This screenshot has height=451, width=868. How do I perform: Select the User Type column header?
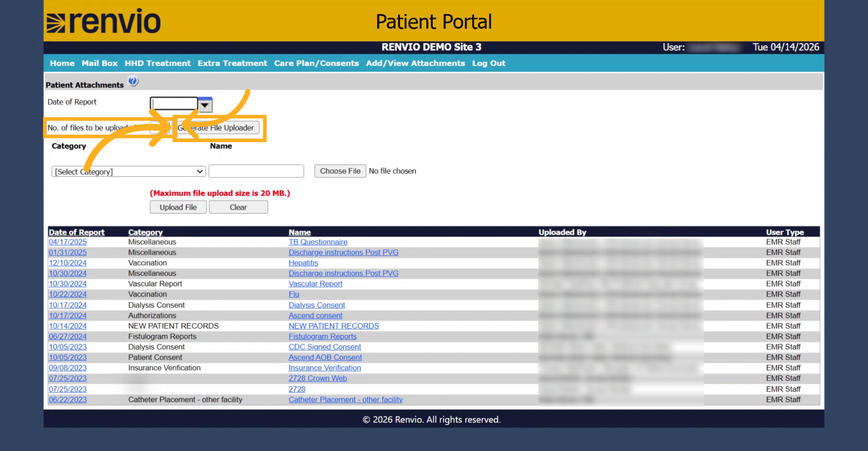point(785,232)
